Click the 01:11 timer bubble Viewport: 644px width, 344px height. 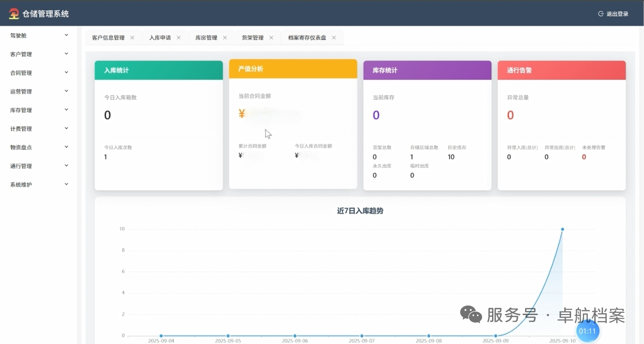[x=587, y=331]
